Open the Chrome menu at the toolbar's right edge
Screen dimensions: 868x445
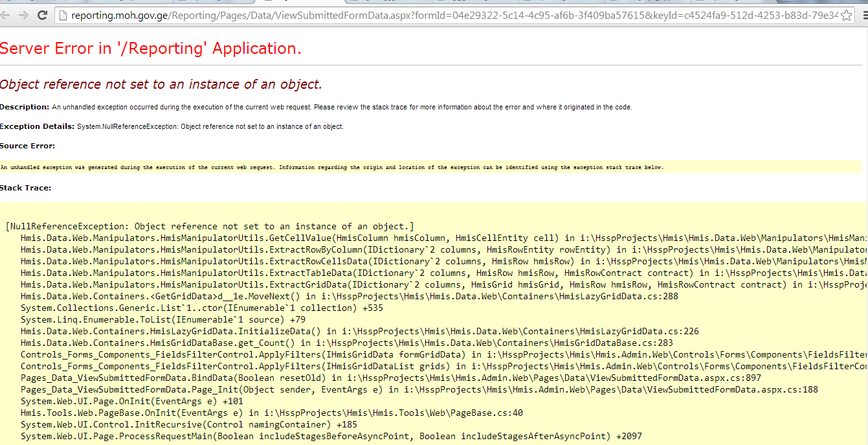862,16
